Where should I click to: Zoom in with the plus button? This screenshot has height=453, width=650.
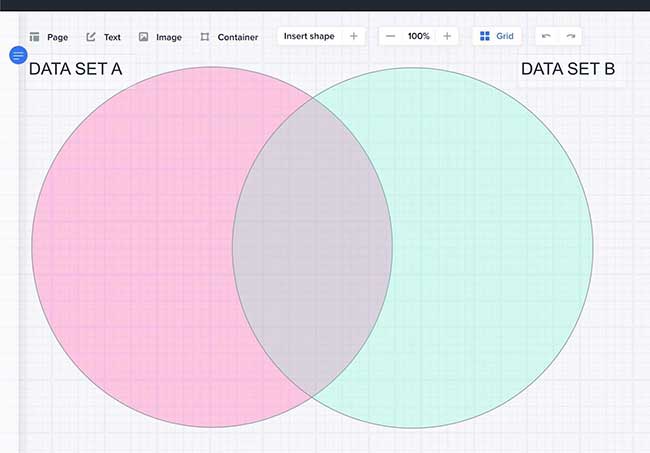coord(447,36)
